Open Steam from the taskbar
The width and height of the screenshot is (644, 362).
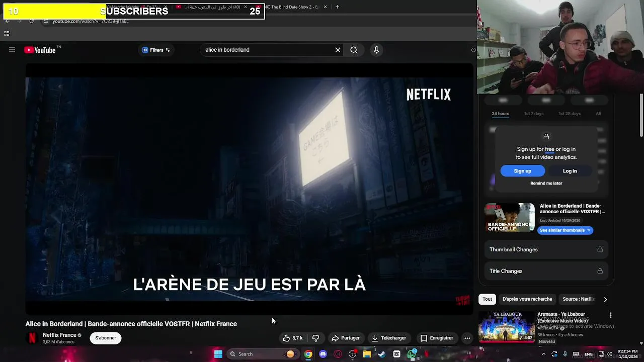[x=382, y=354]
